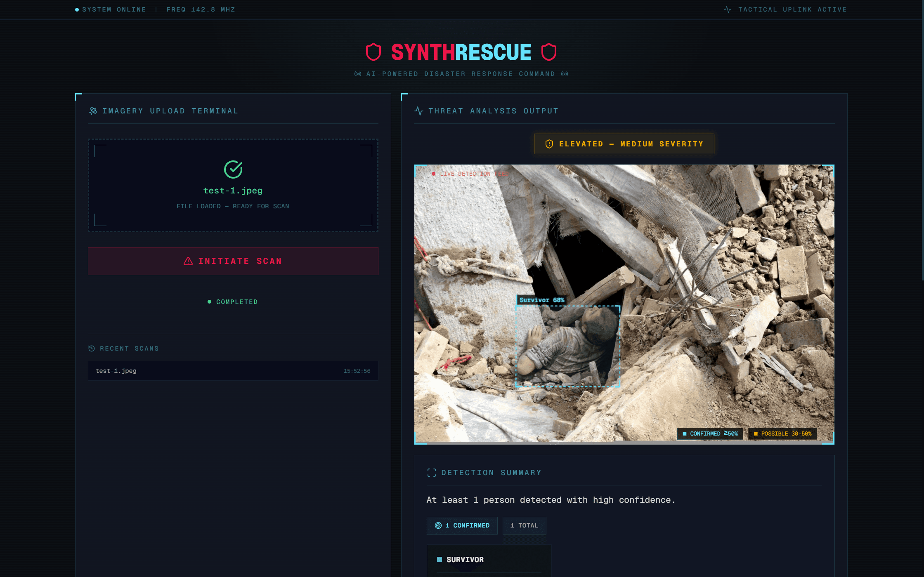Click the left radio signal icon by subtitle

pyautogui.click(x=358, y=74)
